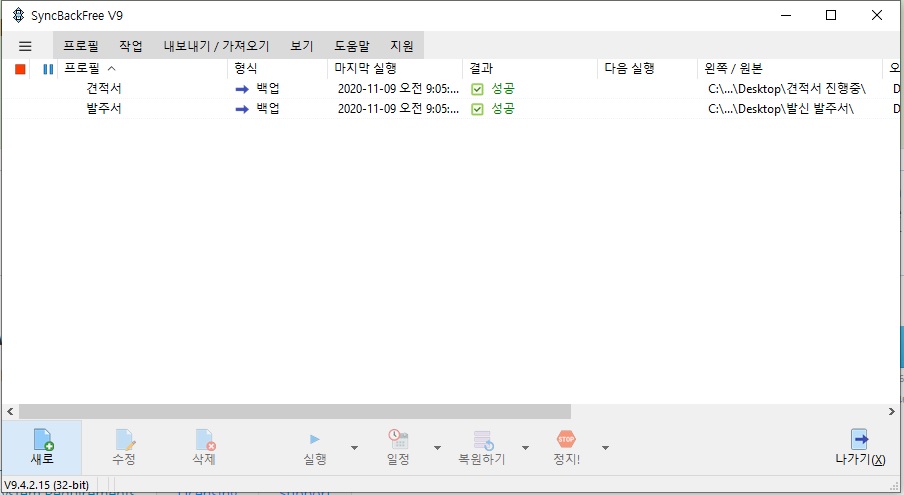Image resolution: width=904 pixels, height=495 pixels.
Task: Click the 새로 new profile button
Action: click(42, 447)
